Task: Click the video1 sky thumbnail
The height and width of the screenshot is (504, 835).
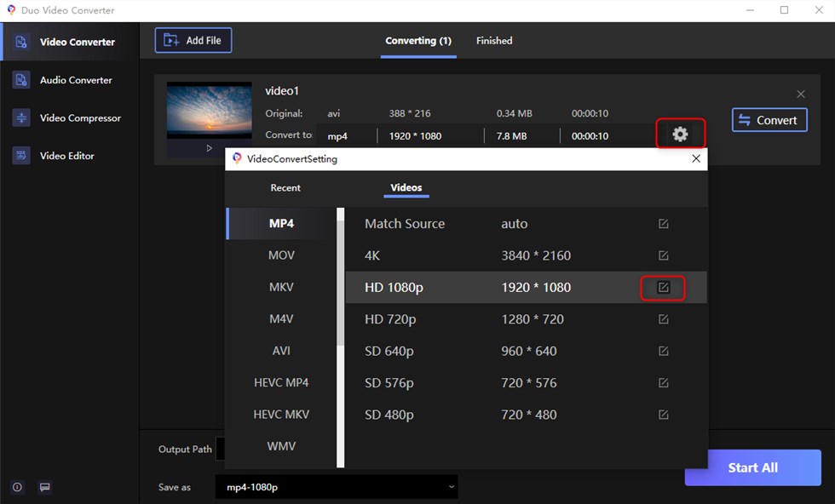Action: tap(210, 110)
